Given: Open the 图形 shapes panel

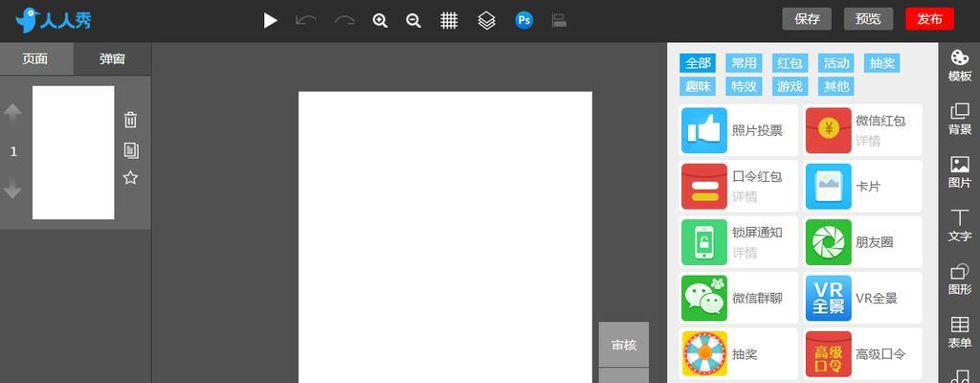Looking at the screenshot, I should click(x=959, y=280).
